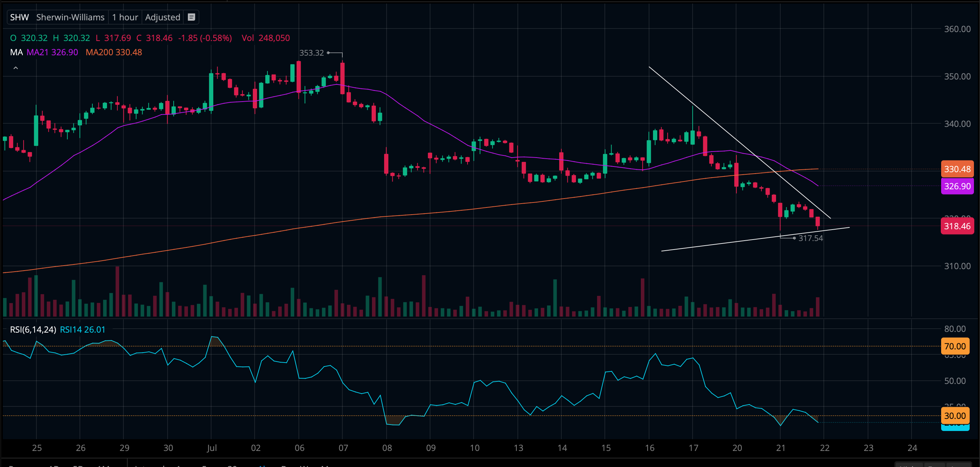Click date 16 on the time axis
The image size is (980, 467).
[x=649, y=448]
